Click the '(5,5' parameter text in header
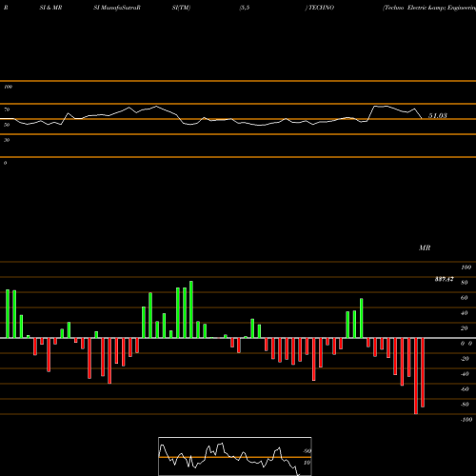Screen dimensions: 476x476 pyautogui.click(x=245, y=8)
